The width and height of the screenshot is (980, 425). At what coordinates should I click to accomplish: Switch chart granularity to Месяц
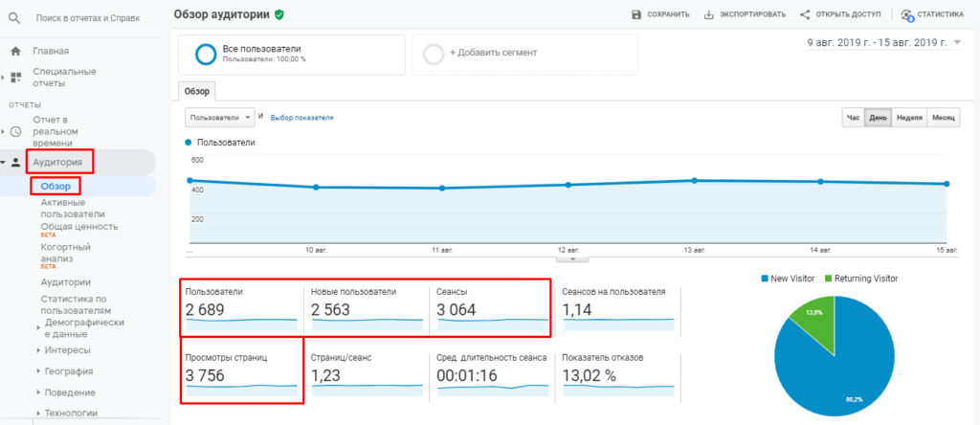944,117
